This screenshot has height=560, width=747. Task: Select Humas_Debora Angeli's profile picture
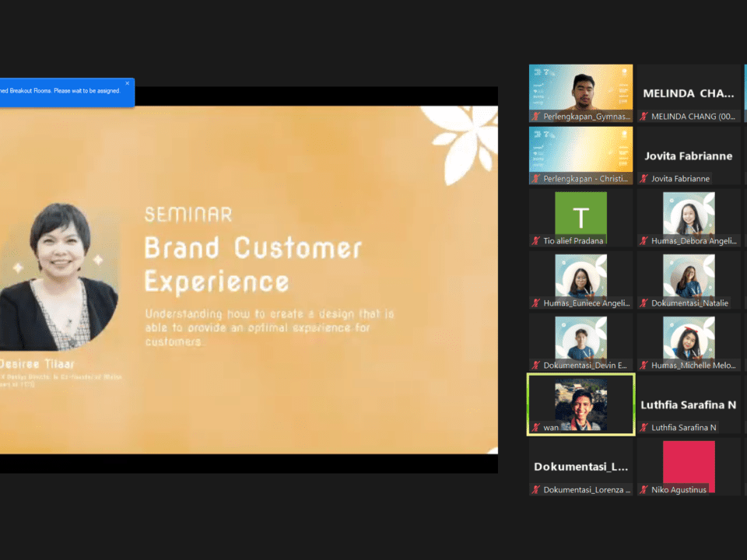click(689, 213)
